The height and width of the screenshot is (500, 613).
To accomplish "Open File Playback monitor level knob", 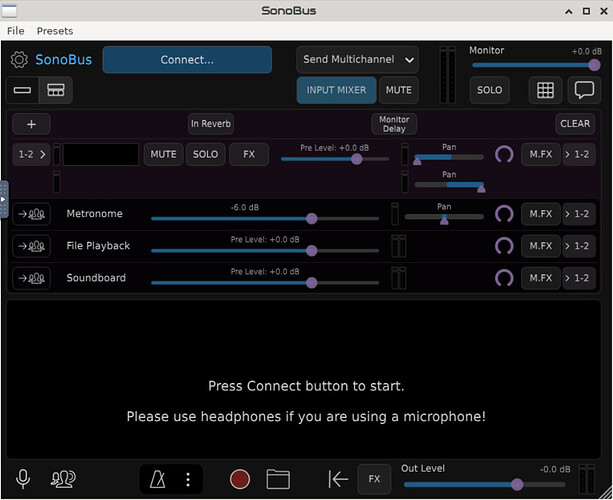I will 504,246.
